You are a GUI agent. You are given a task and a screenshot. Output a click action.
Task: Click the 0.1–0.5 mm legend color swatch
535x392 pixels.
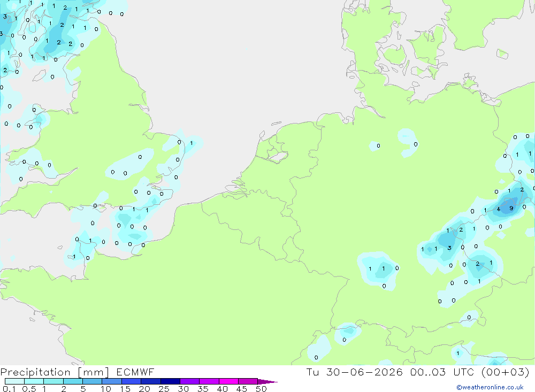pyautogui.click(x=14, y=381)
